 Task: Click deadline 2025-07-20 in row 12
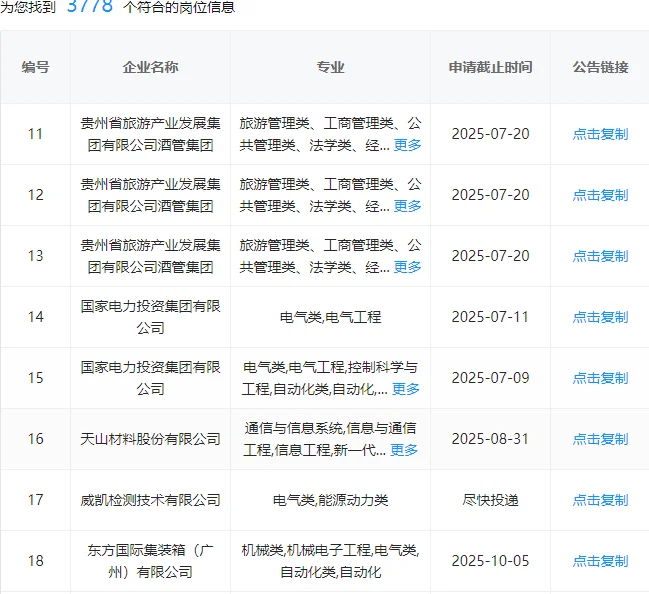coord(490,195)
